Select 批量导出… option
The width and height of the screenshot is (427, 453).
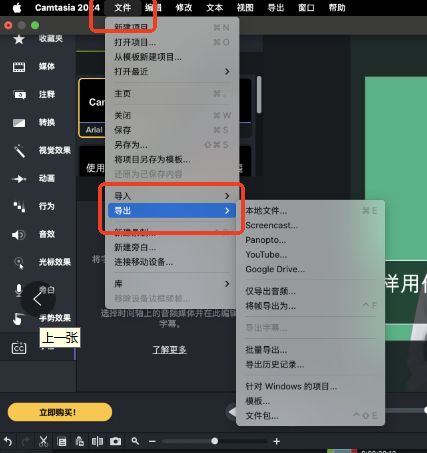(x=310, y=350)
